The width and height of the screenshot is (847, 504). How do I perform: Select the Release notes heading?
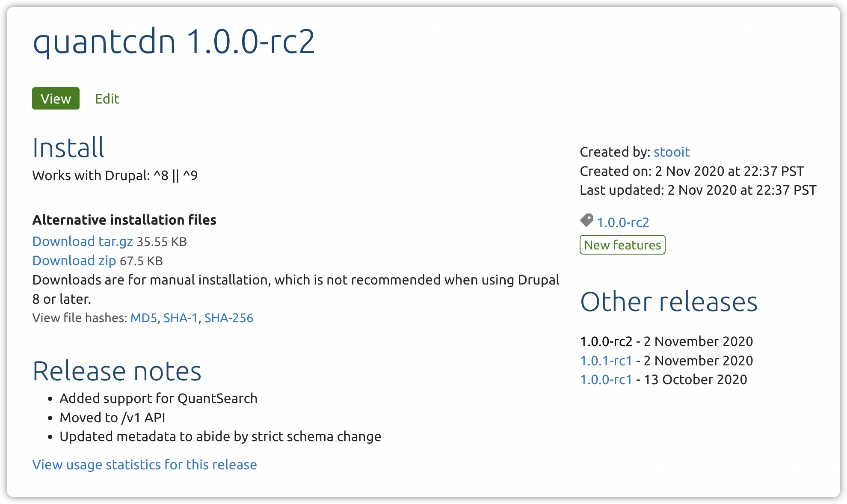[x=117, y=371]
